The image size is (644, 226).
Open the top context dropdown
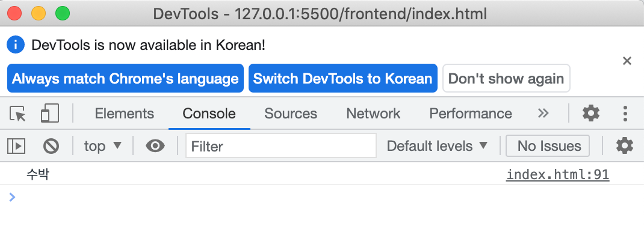coord(103,146)
